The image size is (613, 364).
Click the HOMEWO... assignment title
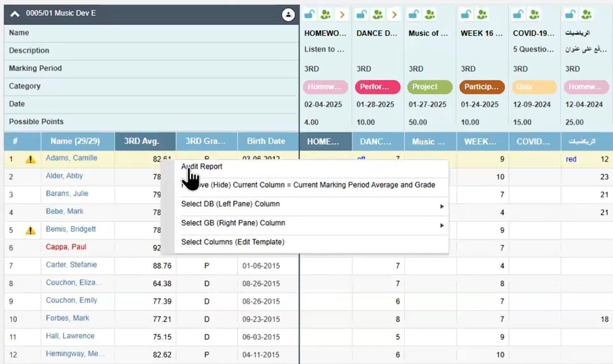pyautogui.click(x=325, y=33)
